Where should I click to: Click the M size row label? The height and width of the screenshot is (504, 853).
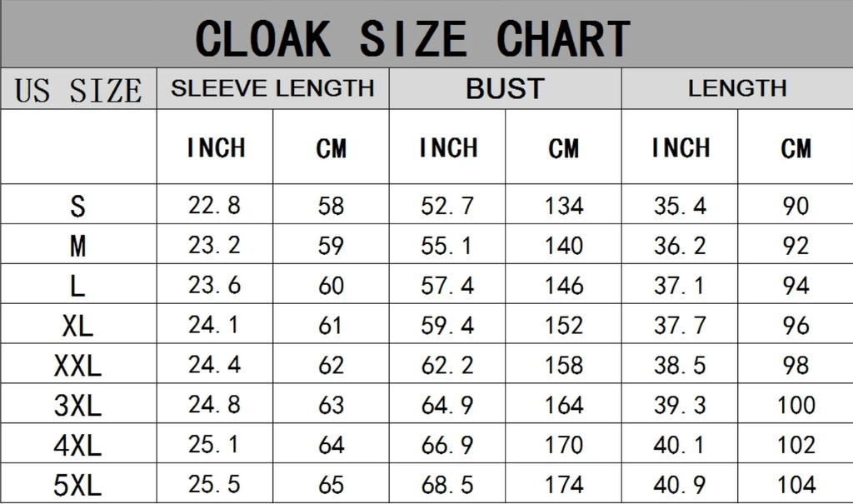[x=77, y=246]
